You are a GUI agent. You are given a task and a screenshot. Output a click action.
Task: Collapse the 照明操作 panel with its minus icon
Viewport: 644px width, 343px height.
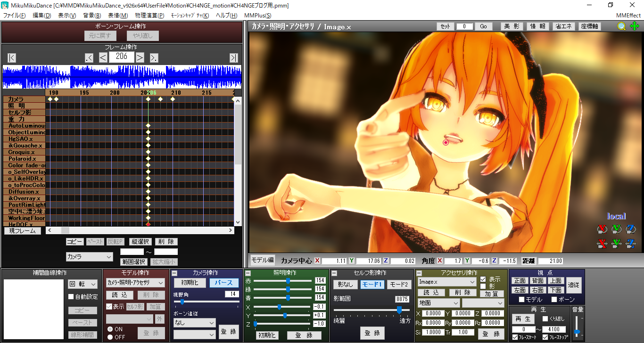tap(248, 273)
